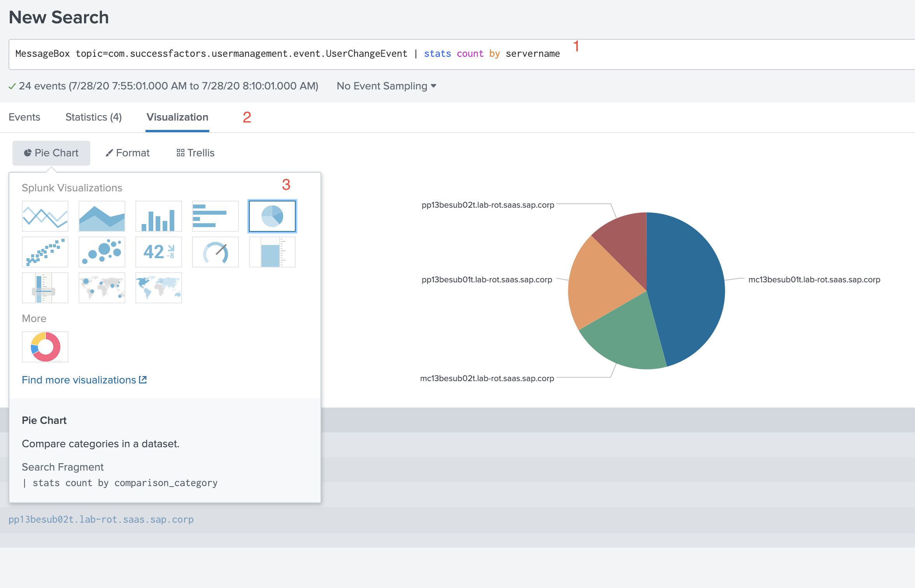Image resolution: width=915 pixels, height=588 pixels.
Task: Click the mc13besub02t.lab-rot.saas.sap.corp chart label
Action: [487, 378]
